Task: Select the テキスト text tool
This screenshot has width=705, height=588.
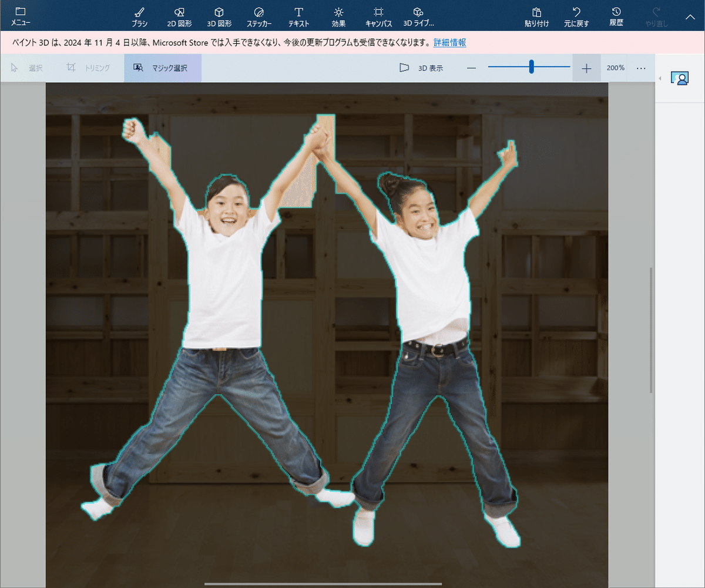Action: [298, 16]
